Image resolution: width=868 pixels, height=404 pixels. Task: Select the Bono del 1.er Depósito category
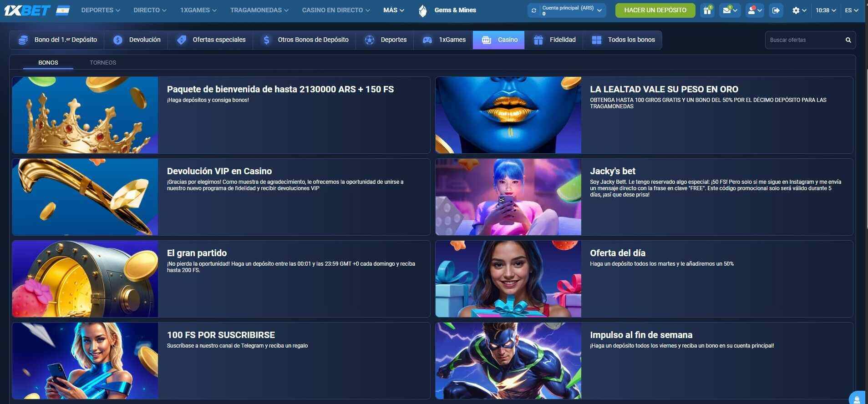57,40
